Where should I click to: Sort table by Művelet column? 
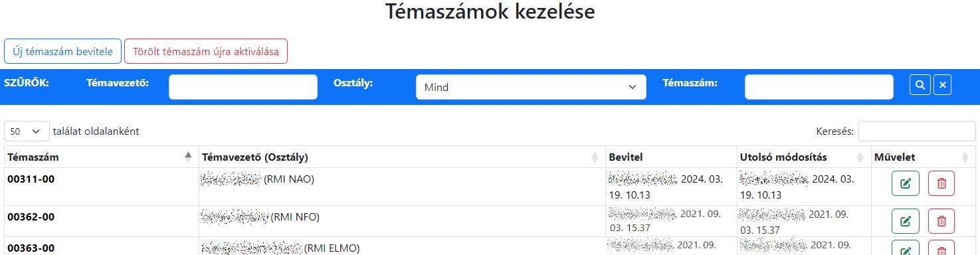click(x=923, y=157)
